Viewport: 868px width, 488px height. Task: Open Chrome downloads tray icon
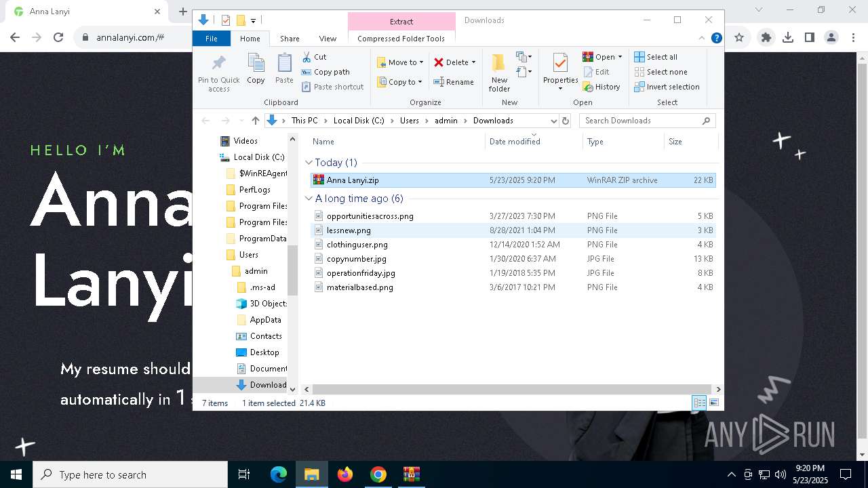pos(788,37)
